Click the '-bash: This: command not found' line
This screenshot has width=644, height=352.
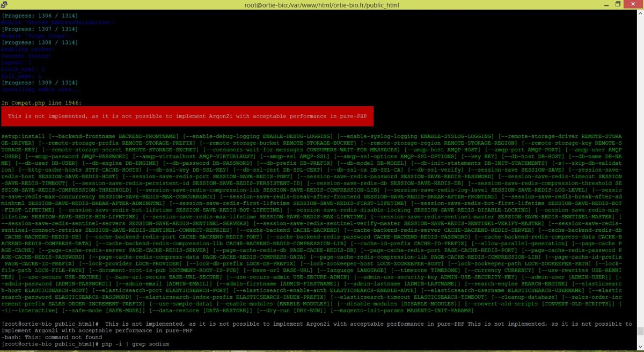pos(52,337)
